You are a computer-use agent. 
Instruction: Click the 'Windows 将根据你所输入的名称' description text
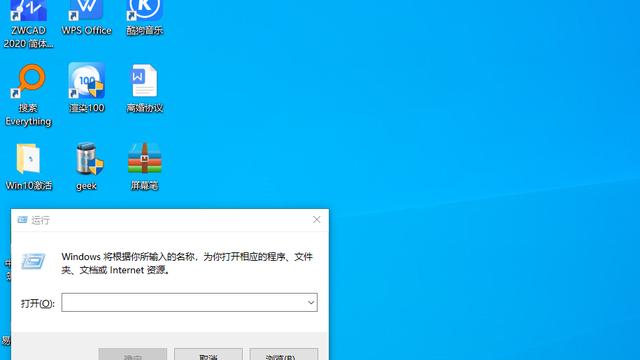(x=187, y=263)
